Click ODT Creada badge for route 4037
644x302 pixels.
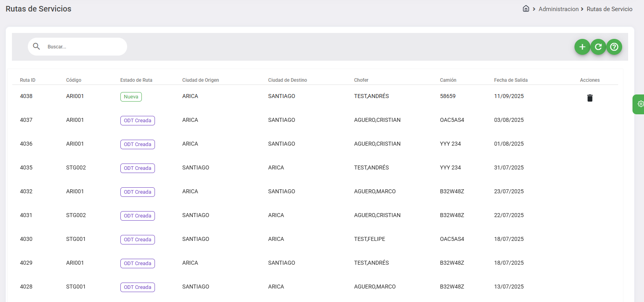click(137, 121)
